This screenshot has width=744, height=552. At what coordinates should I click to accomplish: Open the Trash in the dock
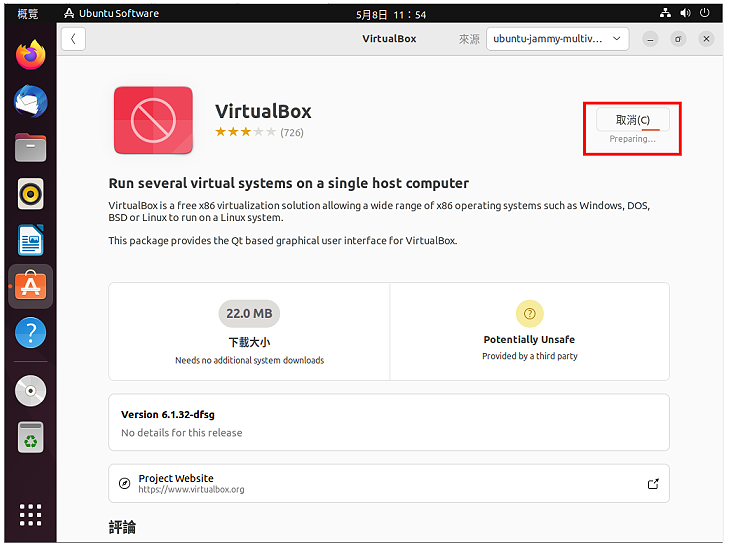30,437
